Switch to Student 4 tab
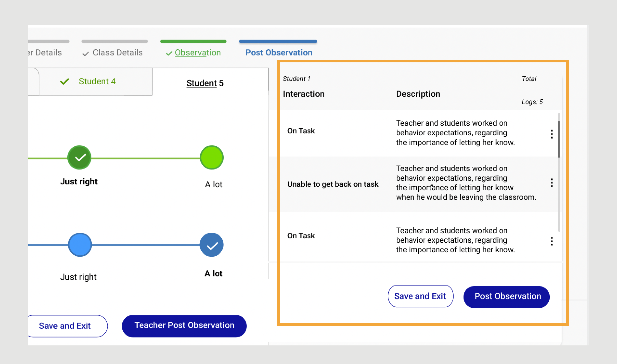This screenshot has width=617, height=364. pos(97,81)
